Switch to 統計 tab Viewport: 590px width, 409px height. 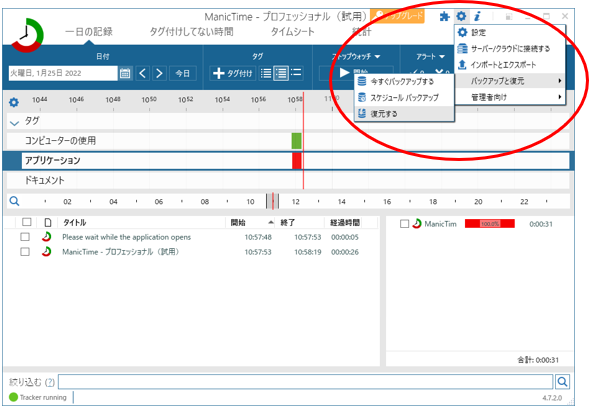[x=362, y=32]
